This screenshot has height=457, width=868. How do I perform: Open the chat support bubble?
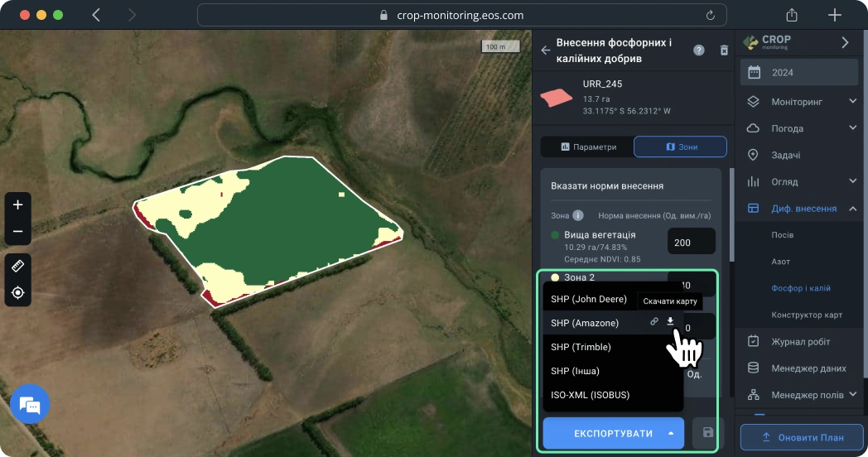(30, 406)
